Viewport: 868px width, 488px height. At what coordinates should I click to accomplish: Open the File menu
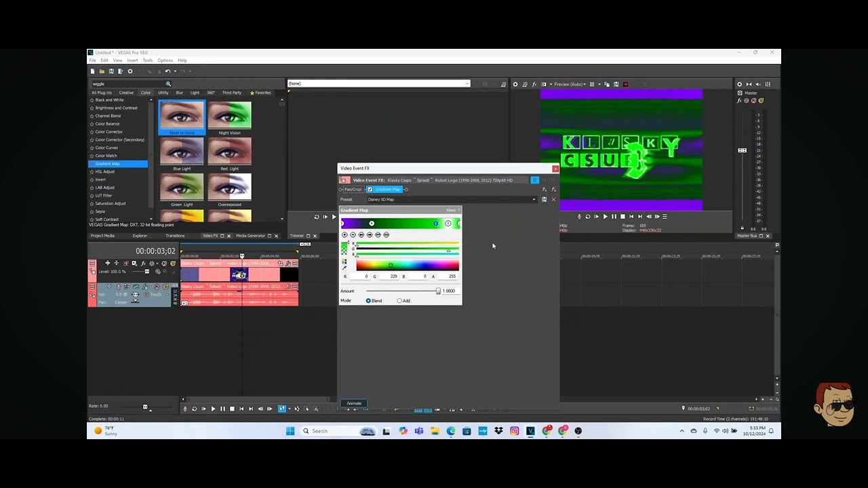click(x=93, y=60)
